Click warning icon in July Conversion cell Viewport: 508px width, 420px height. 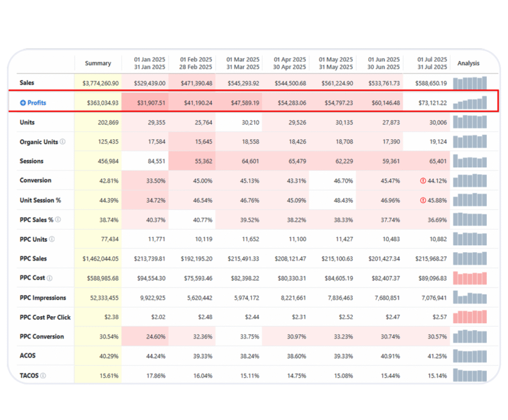(x=423, y=181)
